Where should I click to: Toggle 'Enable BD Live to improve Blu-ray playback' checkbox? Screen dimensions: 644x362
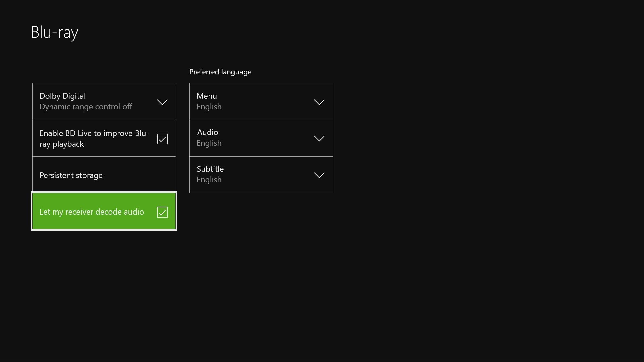point(162,138)
